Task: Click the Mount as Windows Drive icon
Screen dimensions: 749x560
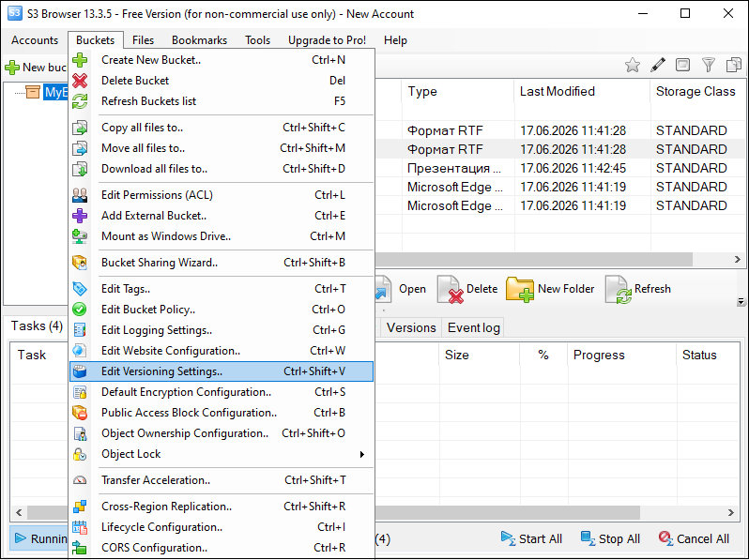Action: 80,236
